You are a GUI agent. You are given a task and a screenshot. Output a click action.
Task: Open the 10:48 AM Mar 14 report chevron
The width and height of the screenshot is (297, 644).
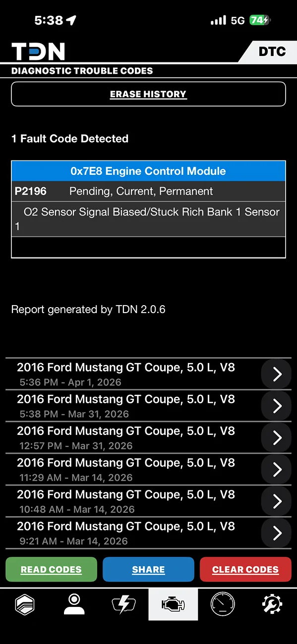(x=277, y=501)
